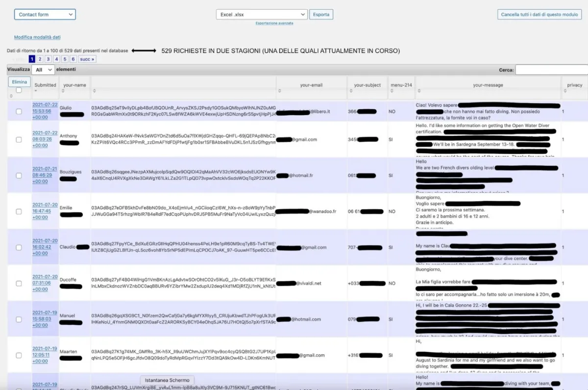The height and width of the screenshot is (390, 588).
Task: Open submission dated 2021-07-20 07:31:06
Action: tap(45, 283)
